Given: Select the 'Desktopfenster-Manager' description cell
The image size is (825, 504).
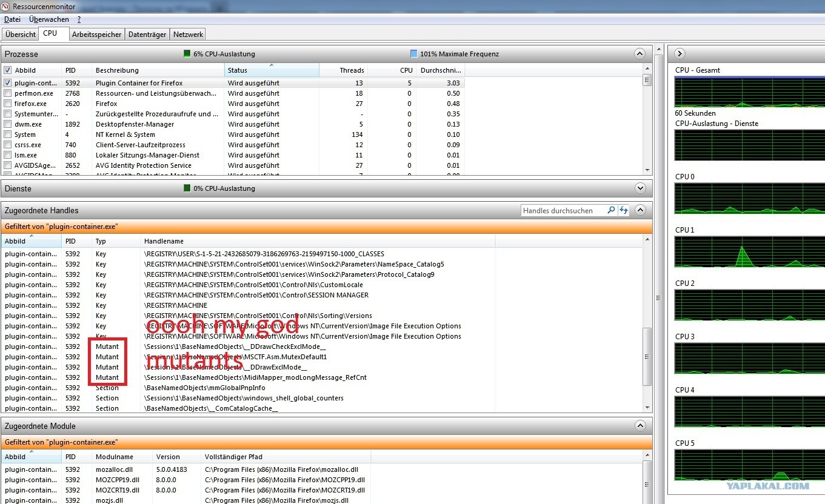Looking at the screenshot, I should [135, 124].
